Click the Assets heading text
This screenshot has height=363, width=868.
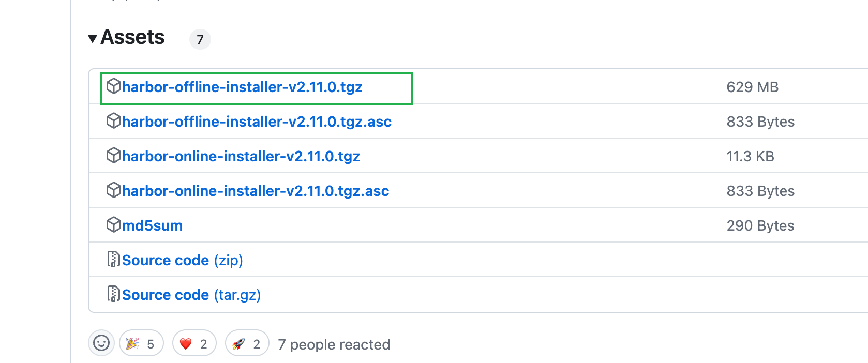point(133,37)
